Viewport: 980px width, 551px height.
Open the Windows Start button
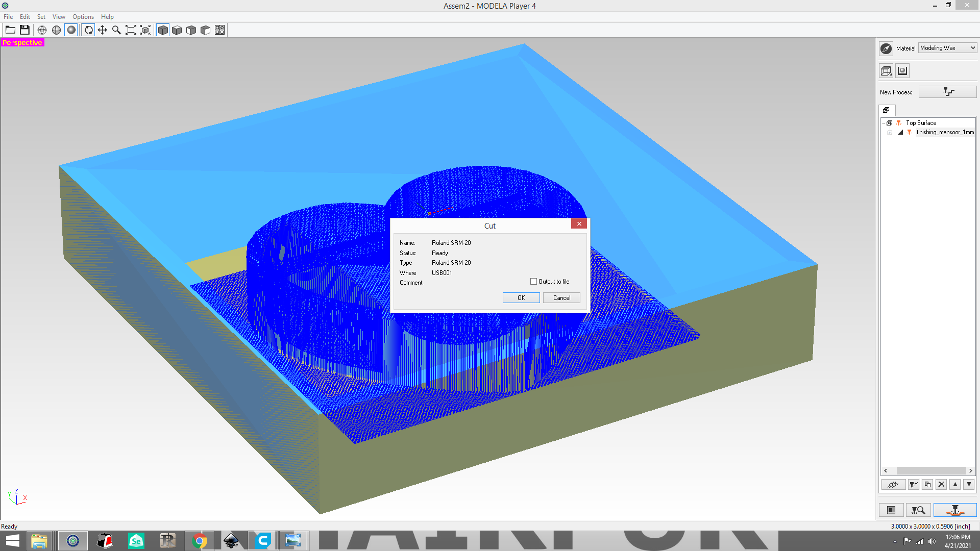pyautogui.click(x=12, y=541)
